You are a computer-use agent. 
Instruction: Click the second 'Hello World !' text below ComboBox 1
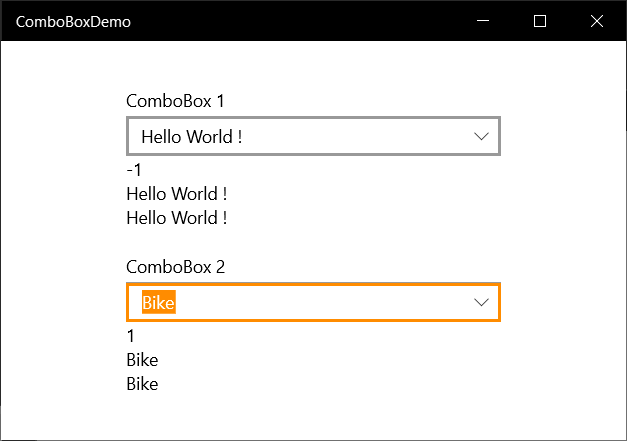[x=177, y=218]
